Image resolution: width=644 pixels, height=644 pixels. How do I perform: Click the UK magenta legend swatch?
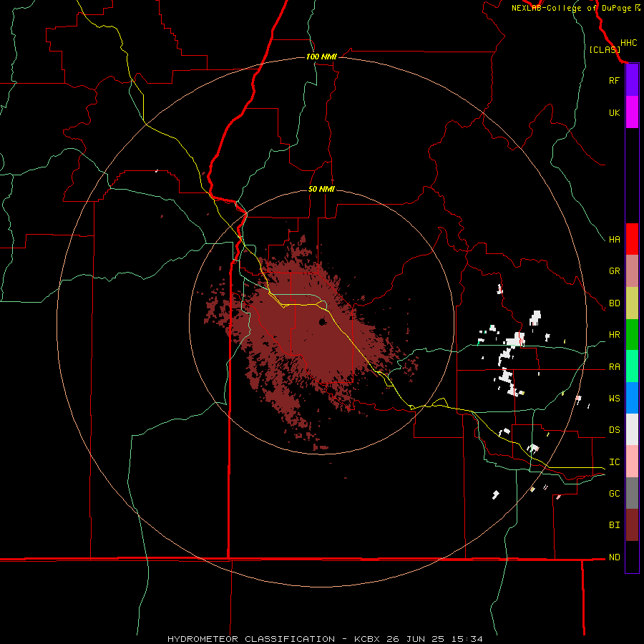click(x=632, y=112)
